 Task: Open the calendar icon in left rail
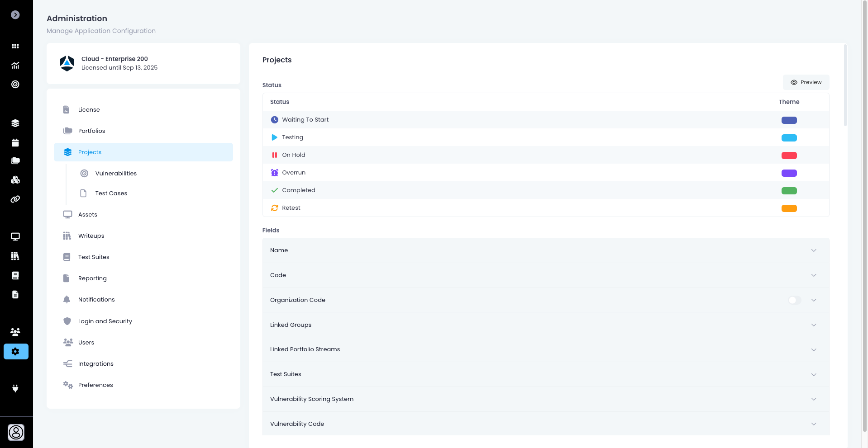[x=15, y=143]
